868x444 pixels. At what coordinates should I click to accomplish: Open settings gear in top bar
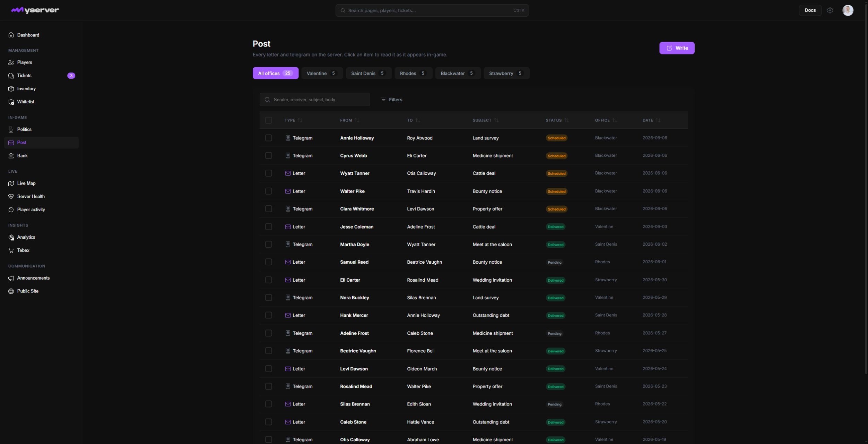pyautogui.click(x=830, y=10)
